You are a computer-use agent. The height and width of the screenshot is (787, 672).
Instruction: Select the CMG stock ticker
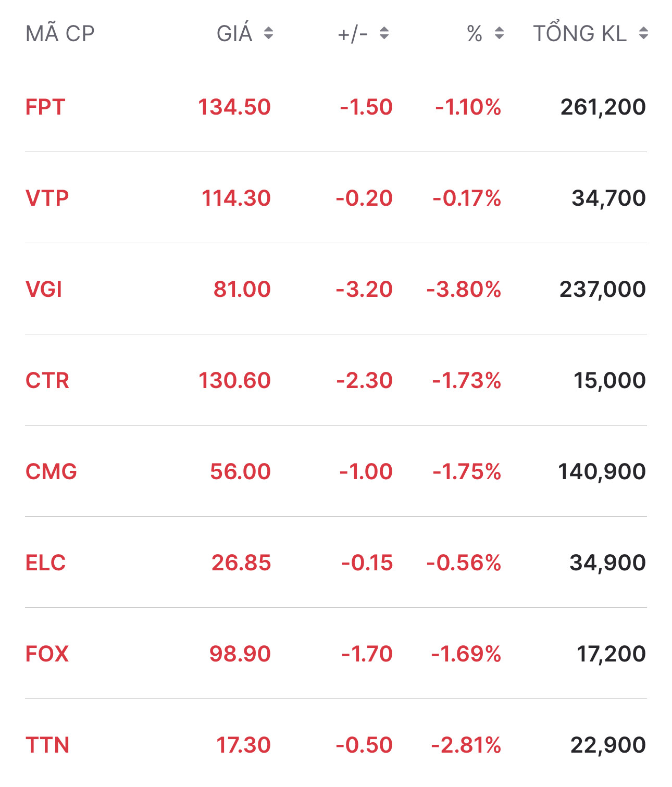51,472
